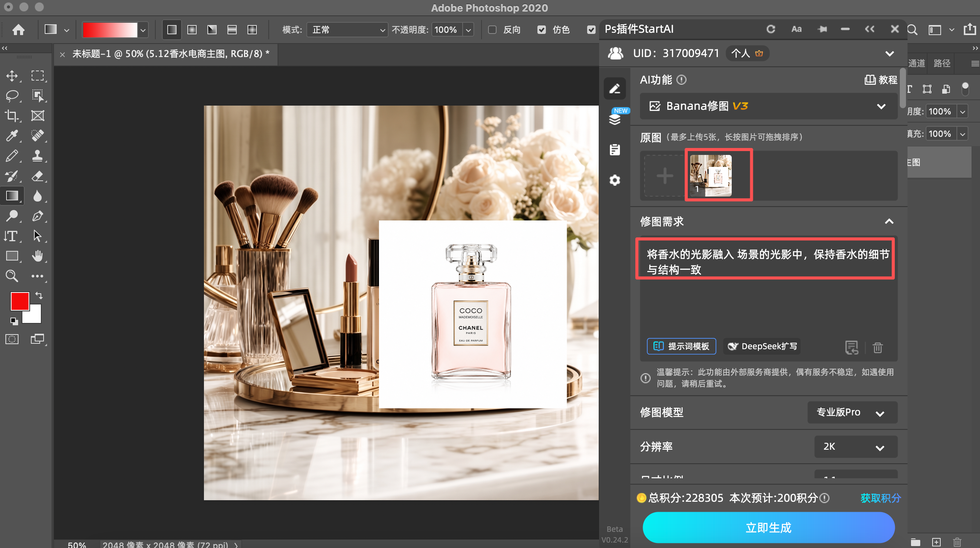
Task: Select the Rectangular Marquee tool
Action: (x=37, y=76)
